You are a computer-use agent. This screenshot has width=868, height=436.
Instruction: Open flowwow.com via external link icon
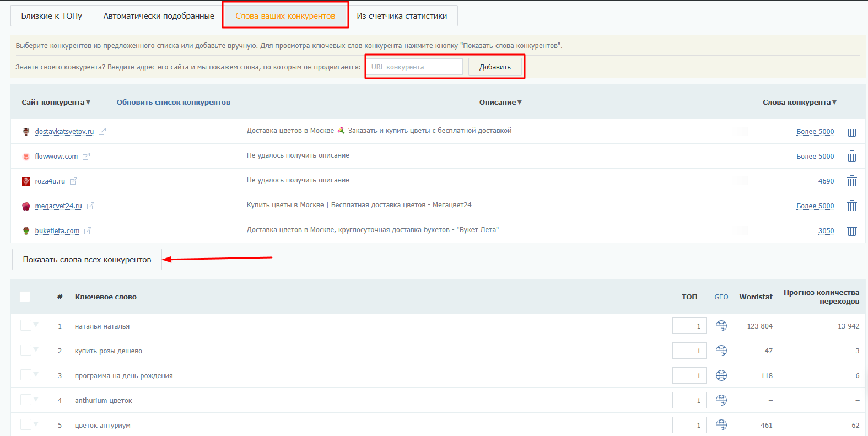tap(86, 157)
